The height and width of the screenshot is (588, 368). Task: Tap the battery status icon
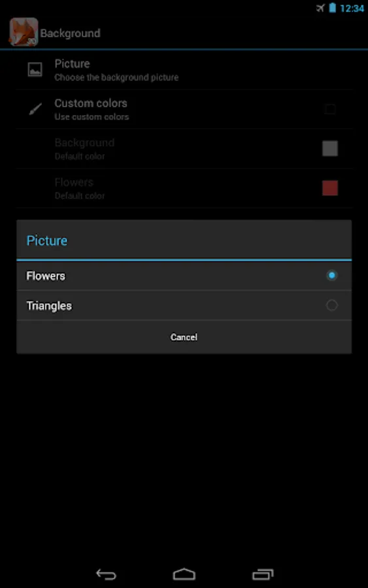tap(332, 8)
